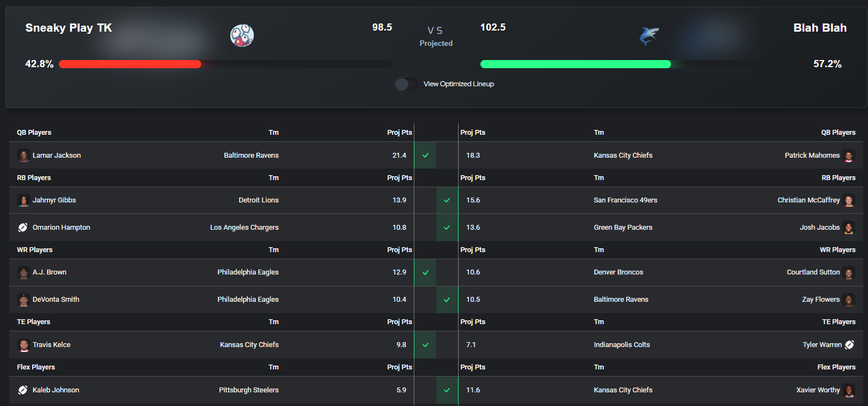This screenshot has height=406, width=868.
Task: Click the red win probability bar
Action: pos(130,64)
